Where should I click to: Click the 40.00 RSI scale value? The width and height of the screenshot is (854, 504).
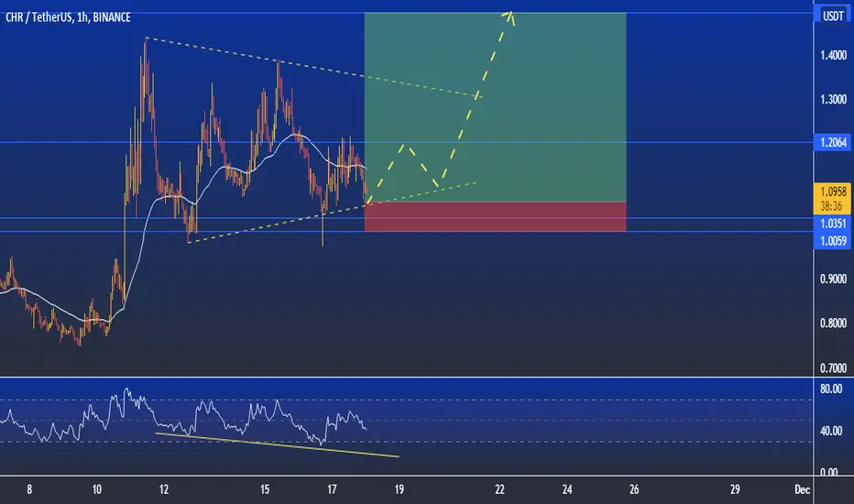tap(831, 431)
